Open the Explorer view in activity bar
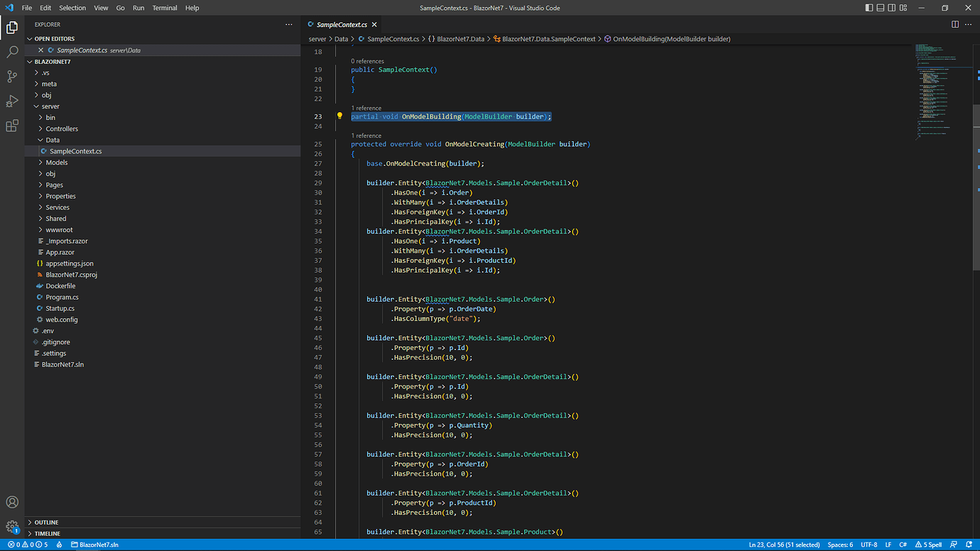This screenshot has height=551, width=980. (12, 28)
